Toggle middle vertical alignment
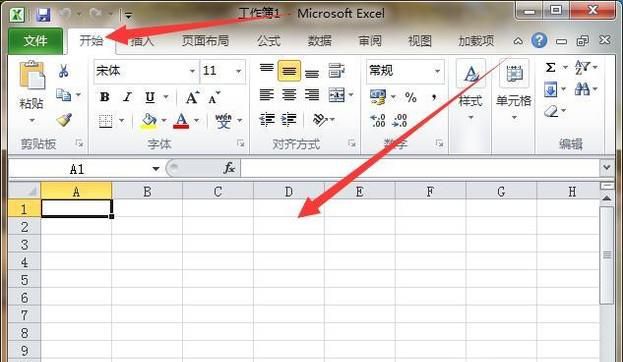 coord(289,71)
